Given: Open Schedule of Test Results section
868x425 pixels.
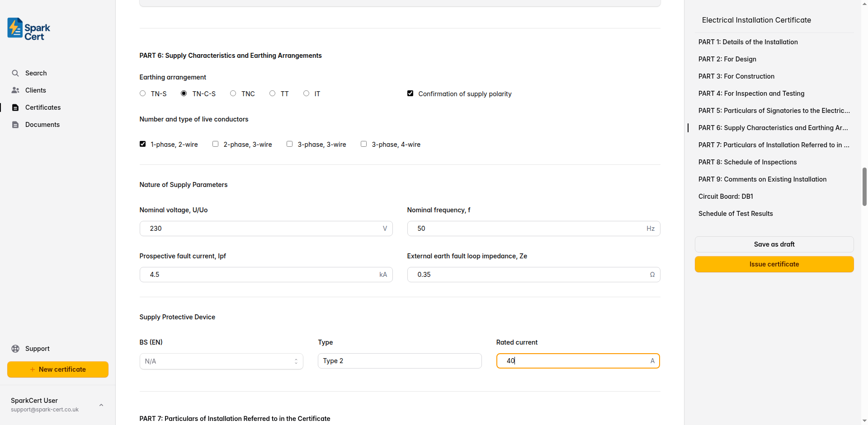Looking at the screenshot, I should [x=736, y=214].
